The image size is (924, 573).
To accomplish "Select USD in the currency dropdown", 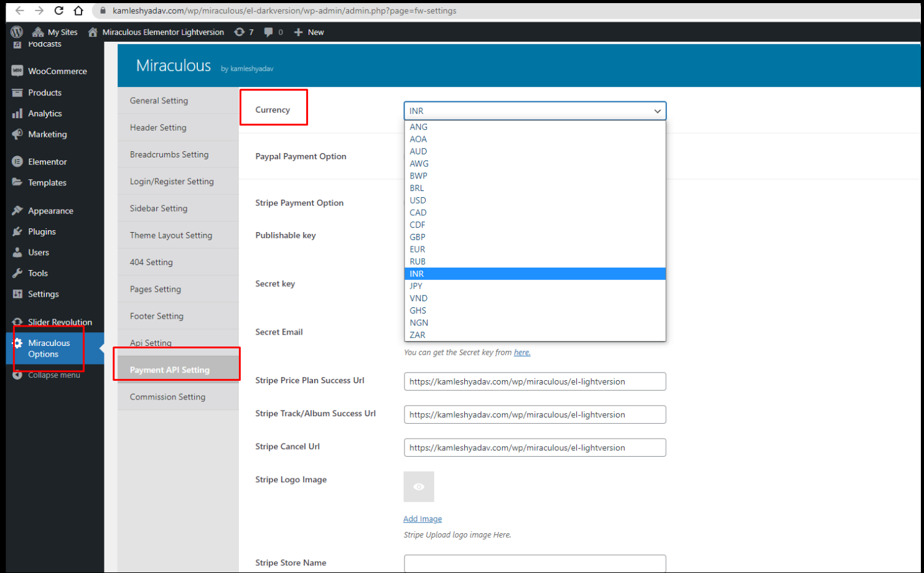I will click(535, 200).
